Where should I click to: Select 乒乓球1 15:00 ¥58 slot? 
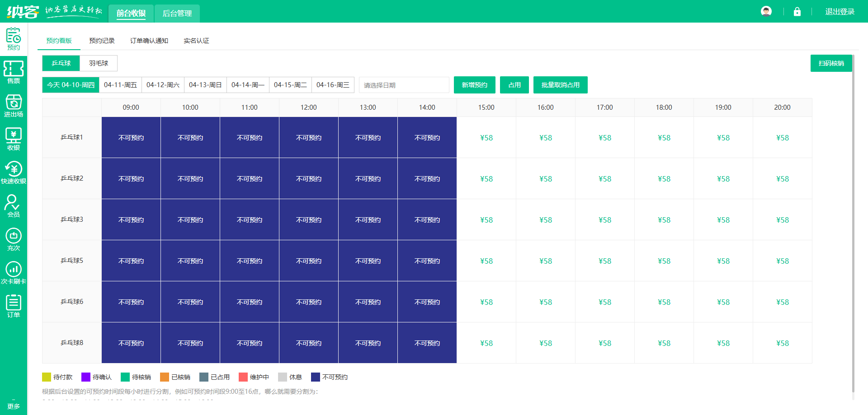click(x=486, y=138)
